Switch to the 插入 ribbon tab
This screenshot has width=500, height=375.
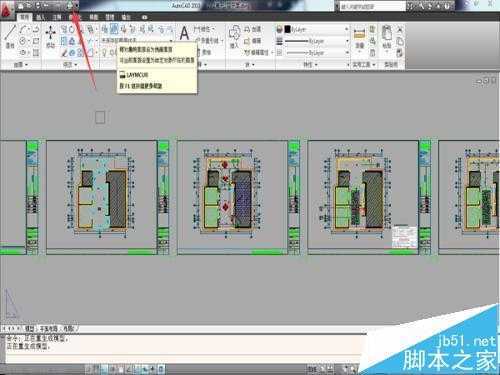point(41,17)
